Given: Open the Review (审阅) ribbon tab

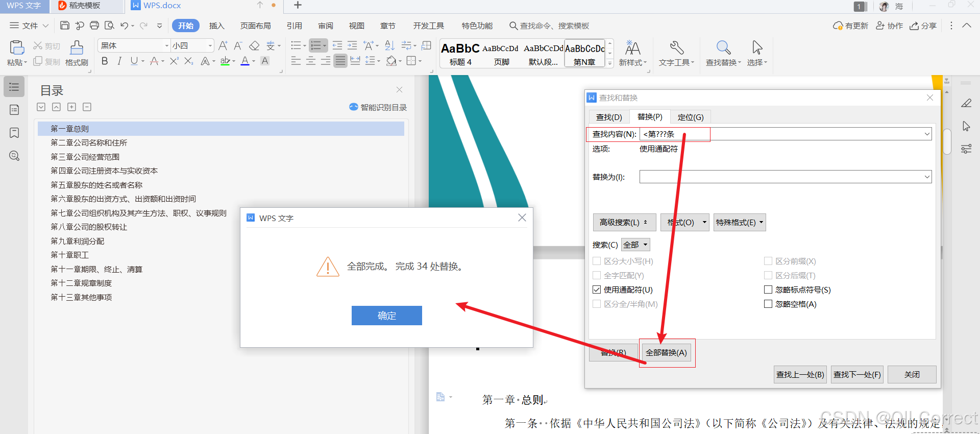Looking at the screenshot, I should click(x=326, y=26).
